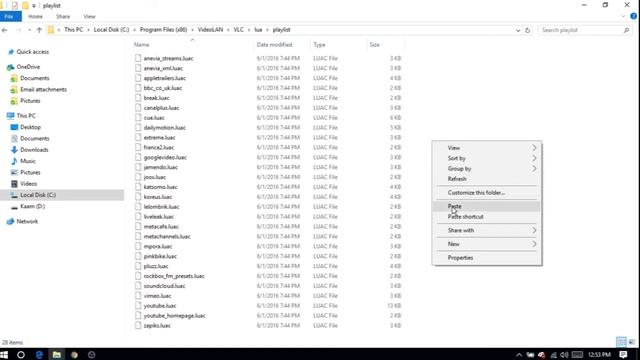Click the Properties quick access toolbar icon
This screenshot has width=640, height=360.
(15, 6)
